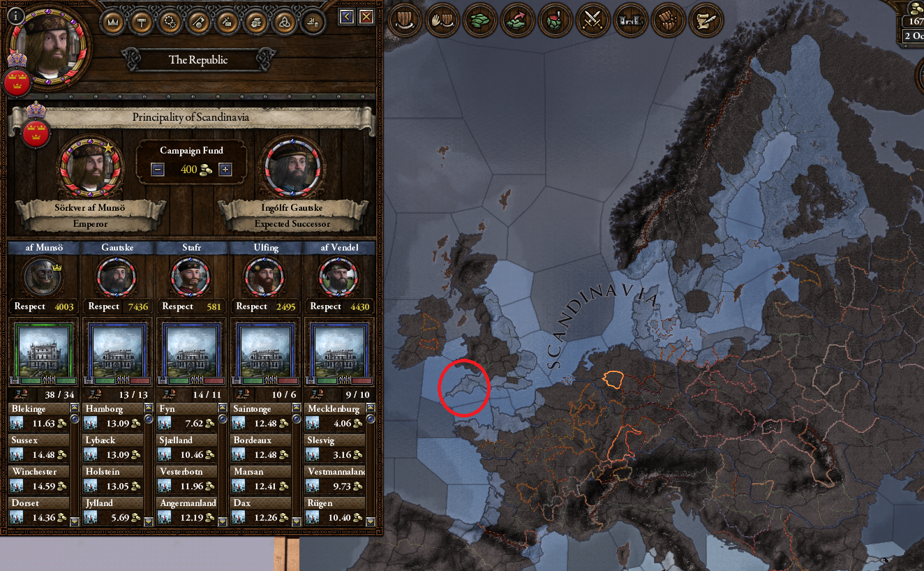924x571 pixels.
Task: Increase Campaign Fund with the plus button
Action: coord(225,170)
